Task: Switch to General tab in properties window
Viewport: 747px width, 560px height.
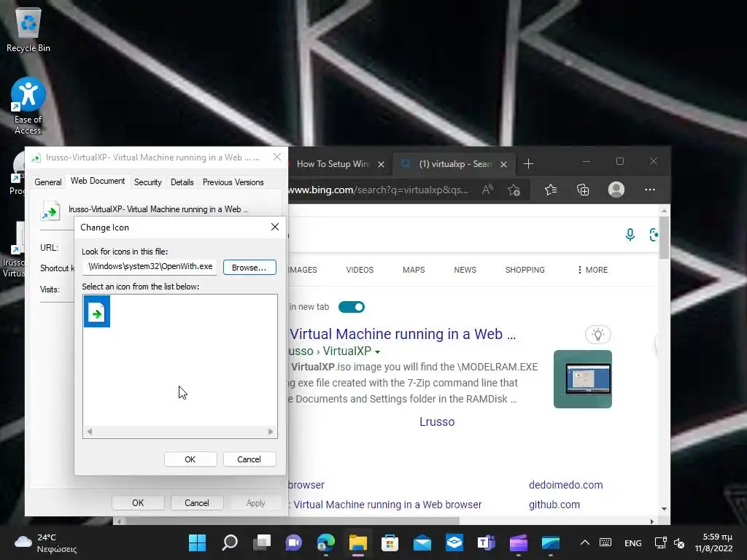Action: [47, 182]
